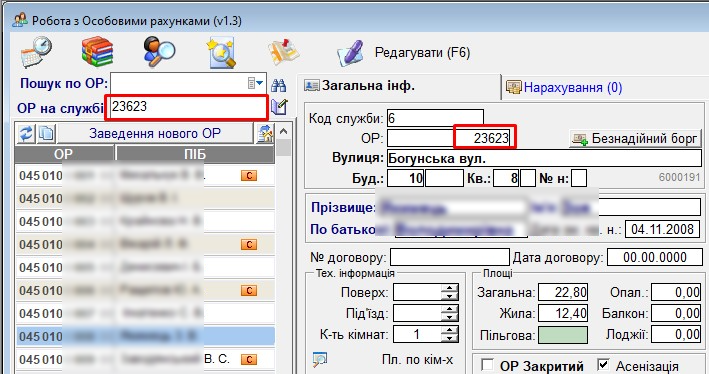
Task: Open the map with pin icon
Action: click(284, 52)
